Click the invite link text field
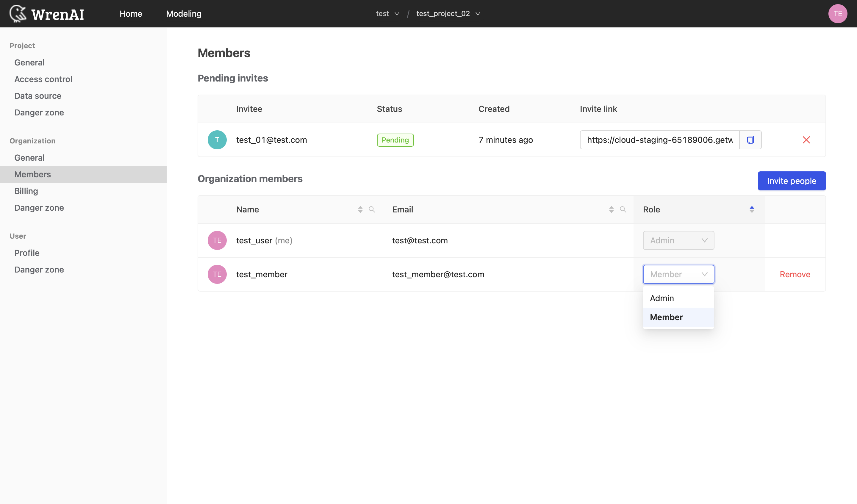This screenshot has width=857, height=504. 659,140
